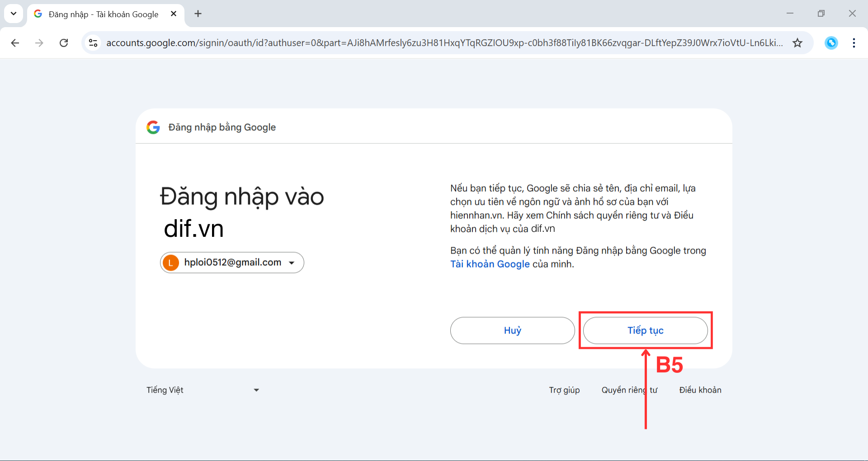Open the tab search chevron
The width and height of the screenshot is (868, 461).
point(14,14)
